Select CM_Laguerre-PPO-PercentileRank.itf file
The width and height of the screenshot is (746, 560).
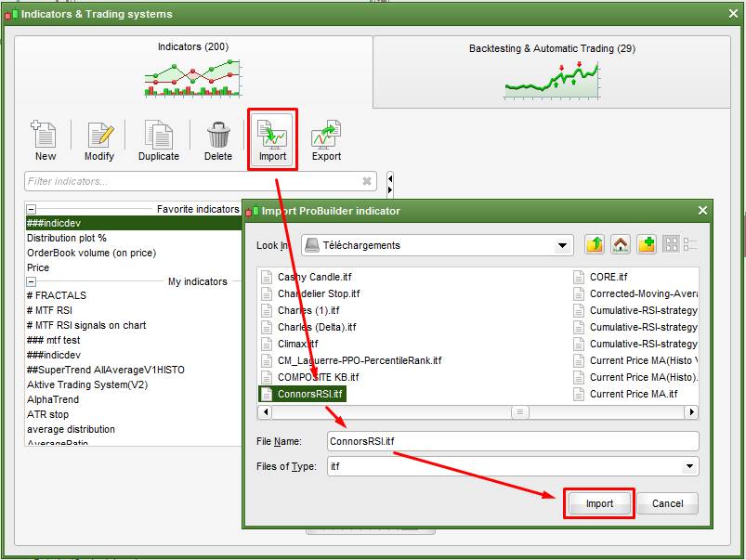[360, 360]
